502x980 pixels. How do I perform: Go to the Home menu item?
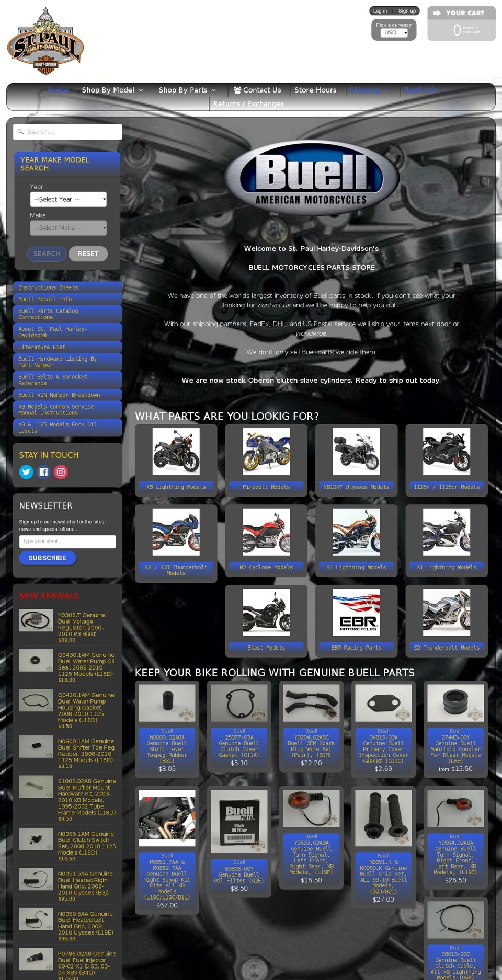coord(58,90)
